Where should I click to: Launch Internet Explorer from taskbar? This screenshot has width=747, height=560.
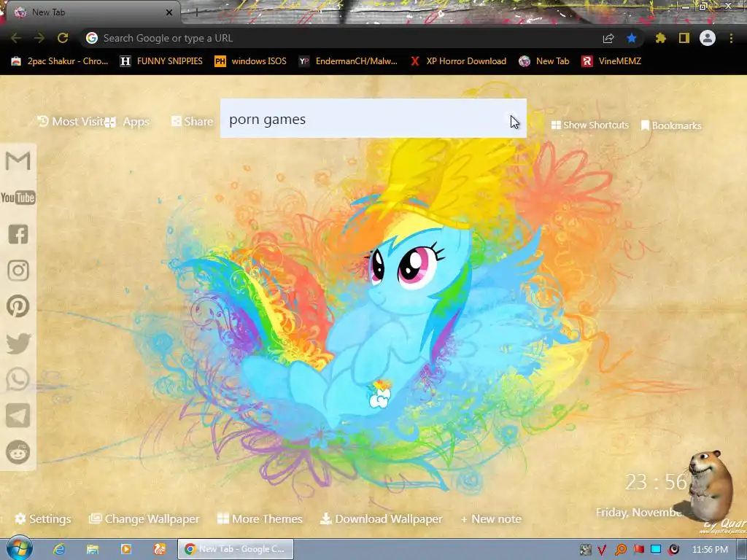59,550
